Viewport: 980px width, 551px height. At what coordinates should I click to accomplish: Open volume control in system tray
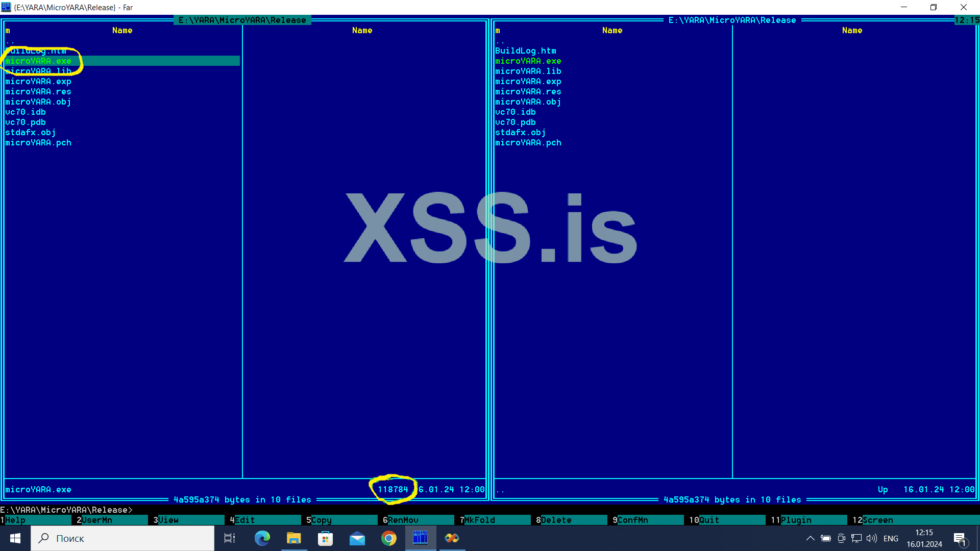(x=871, y=538)
